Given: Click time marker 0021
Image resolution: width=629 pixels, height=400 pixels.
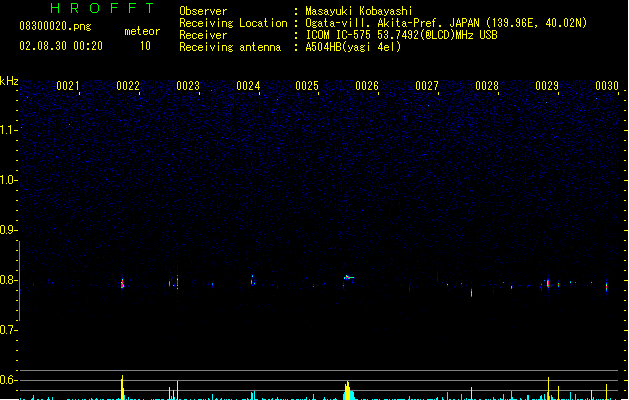Looking at the screenshot, I should click(68, 86).
